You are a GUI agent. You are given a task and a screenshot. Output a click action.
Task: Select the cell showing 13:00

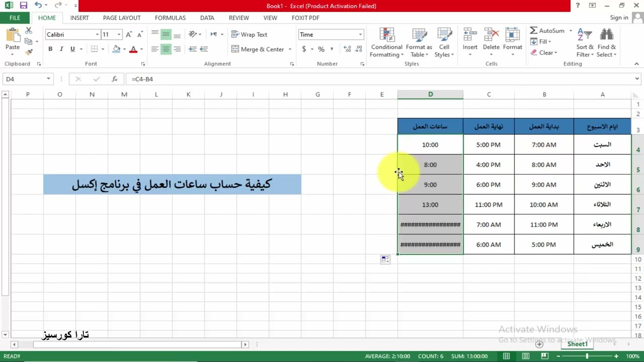(430, 205)
